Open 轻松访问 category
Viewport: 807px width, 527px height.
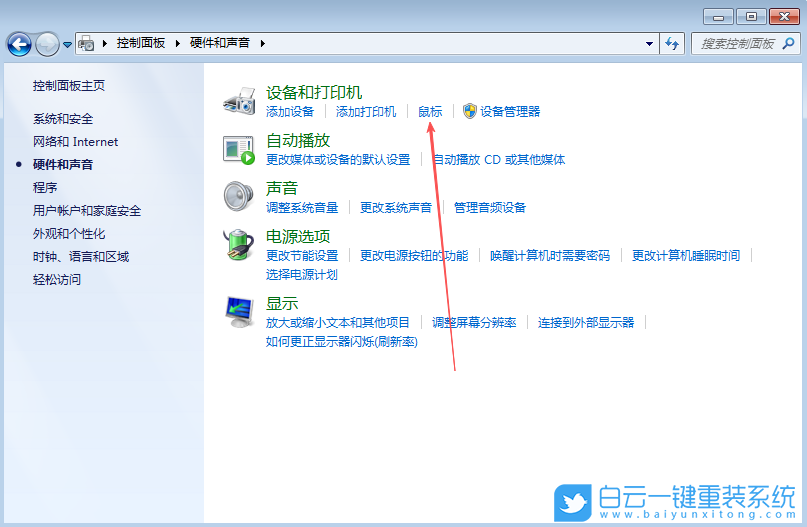57,279
